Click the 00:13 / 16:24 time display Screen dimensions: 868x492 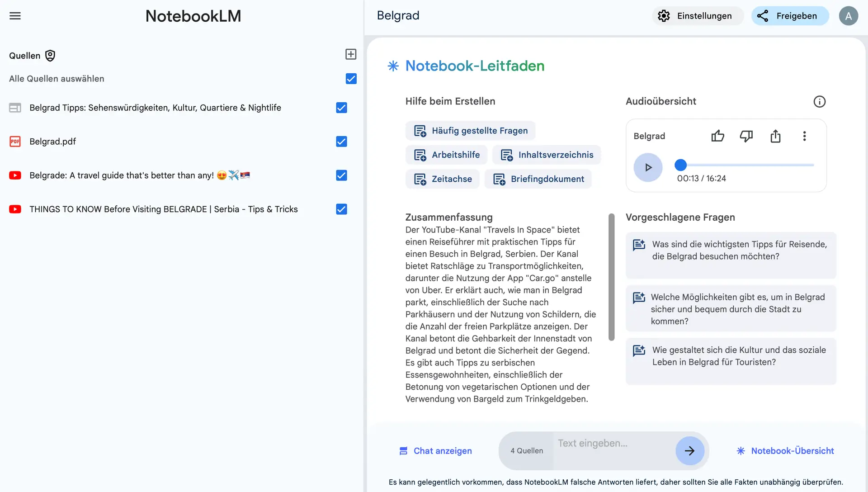(x=701, y=179)
